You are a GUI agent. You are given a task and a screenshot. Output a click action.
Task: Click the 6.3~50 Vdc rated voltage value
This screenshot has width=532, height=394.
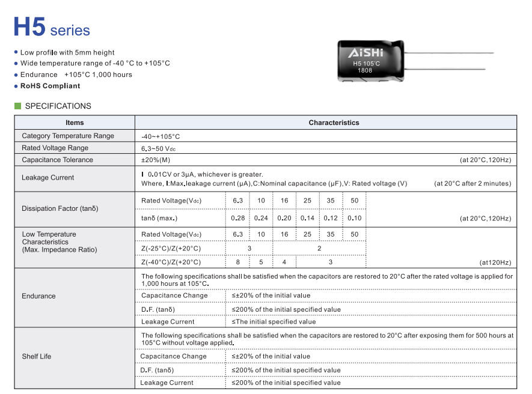[x=159, y=148]
